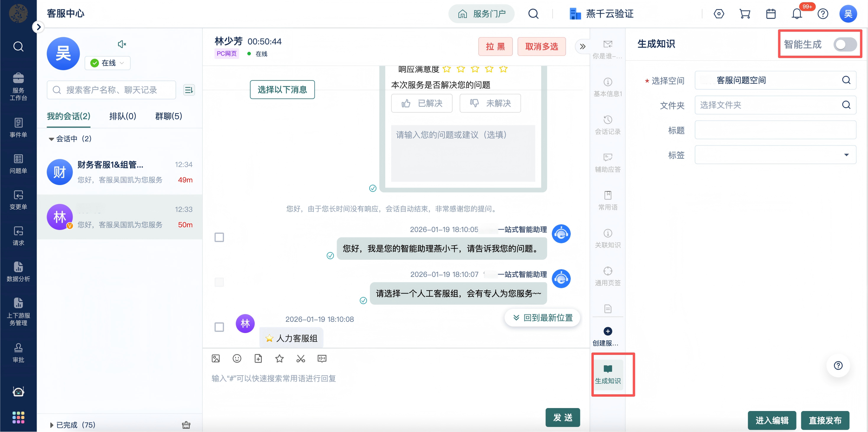The height and width of the screenshot is (432, 868).
Task: Open the image upload icon in chat toolbar
Action: pyautogui.click(x=216, y=358)
